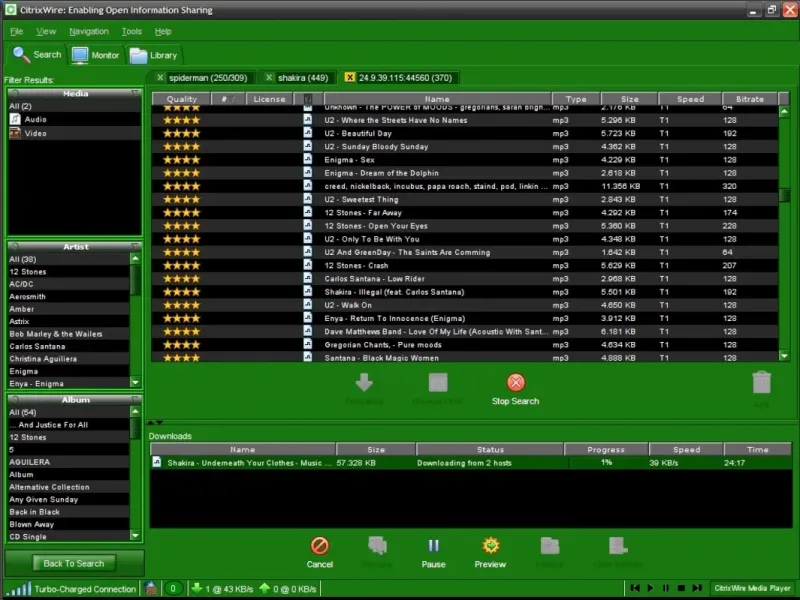The width and height of the screenshot is (800, 600).
Task: Open the Help menu
Action: 163,32
